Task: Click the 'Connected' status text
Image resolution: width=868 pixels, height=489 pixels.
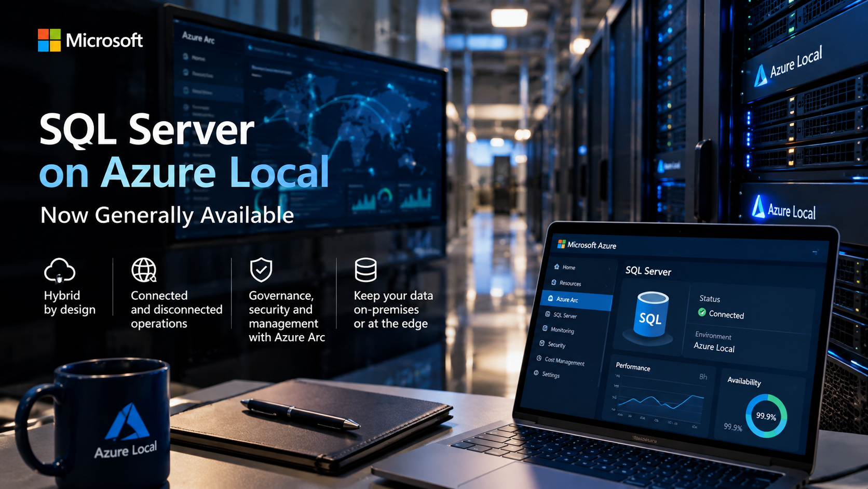Action: click(x=726, y=314)
